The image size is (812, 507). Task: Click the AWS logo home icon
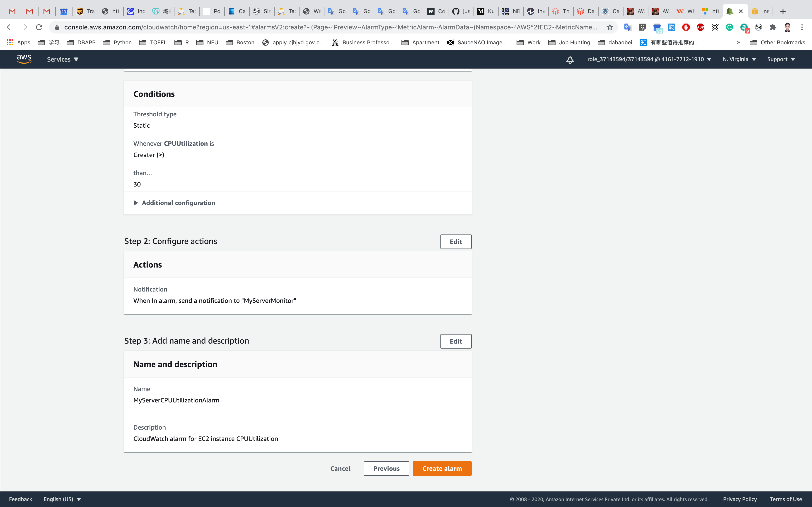click(24, 59)
